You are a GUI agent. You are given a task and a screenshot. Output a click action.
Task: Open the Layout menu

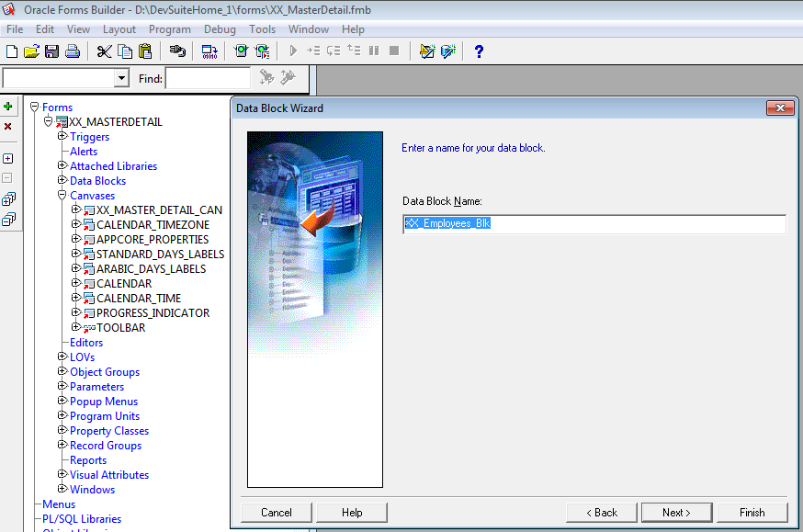click(119, 29)
